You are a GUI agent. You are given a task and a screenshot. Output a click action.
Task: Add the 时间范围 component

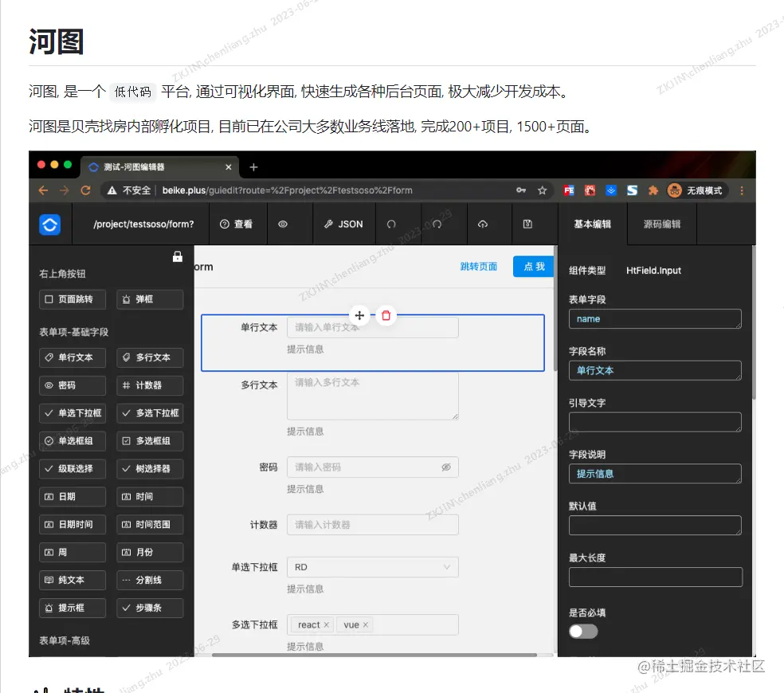tap(150, 524)
